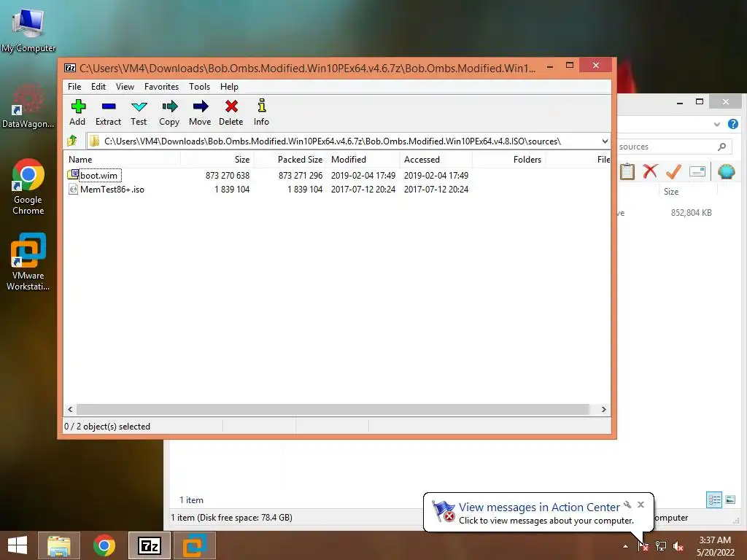Open the Favorites menu
Viewport: 747px width, 560px height.
pos(161,87)
